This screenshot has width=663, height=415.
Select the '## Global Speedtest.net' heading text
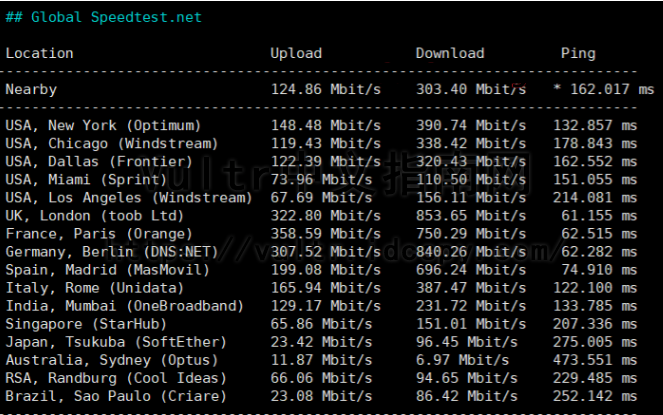click(104, 17)
